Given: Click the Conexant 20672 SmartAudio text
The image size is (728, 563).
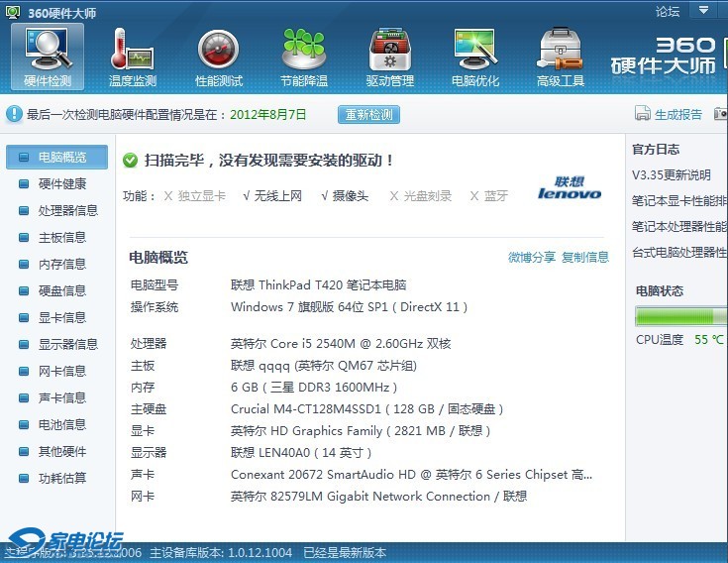Looking at the screenshot, I should click(x=411, y=475).
